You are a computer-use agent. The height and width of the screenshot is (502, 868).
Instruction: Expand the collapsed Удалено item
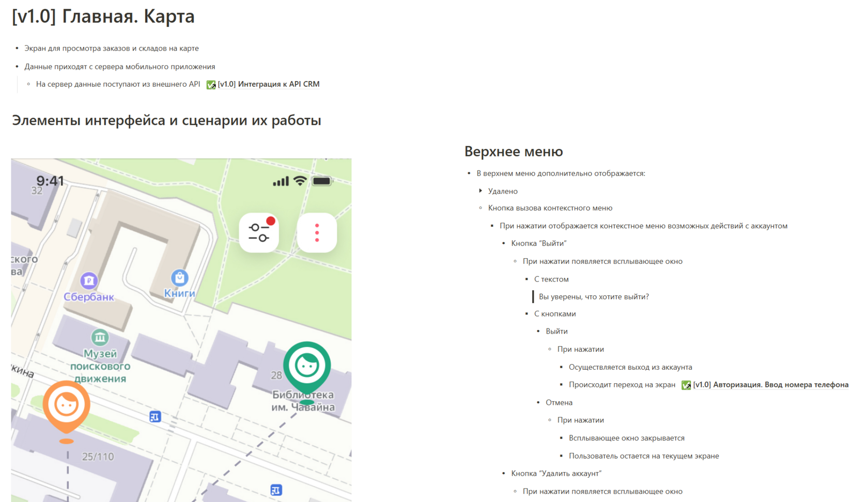(x=481, y=191)
